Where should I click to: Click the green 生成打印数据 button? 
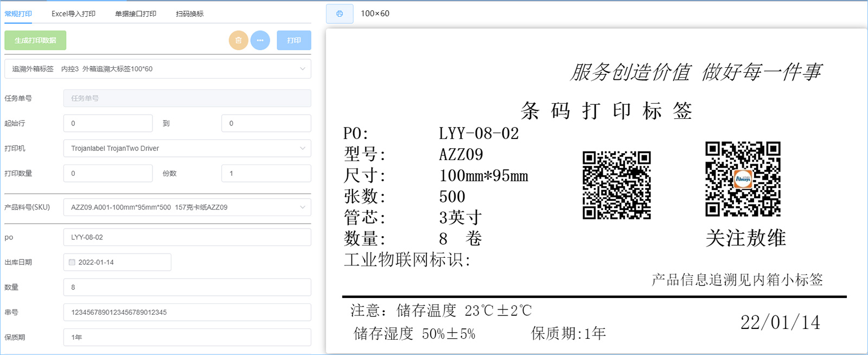point(35,40)
